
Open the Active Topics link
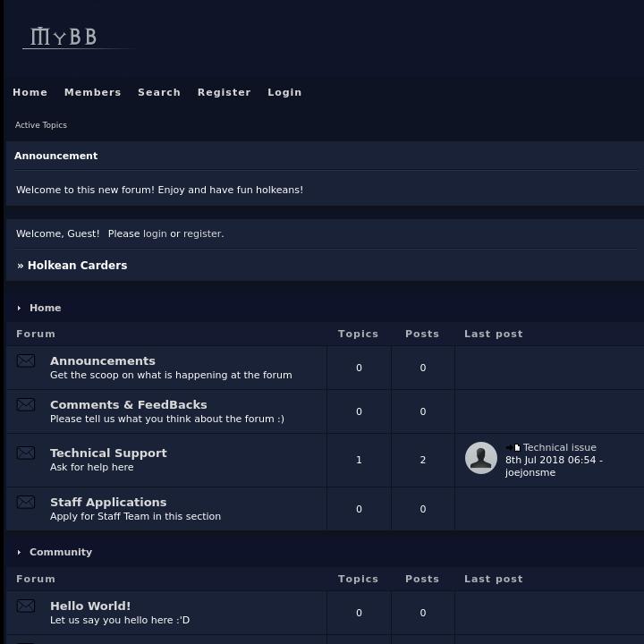pos(41,125)
